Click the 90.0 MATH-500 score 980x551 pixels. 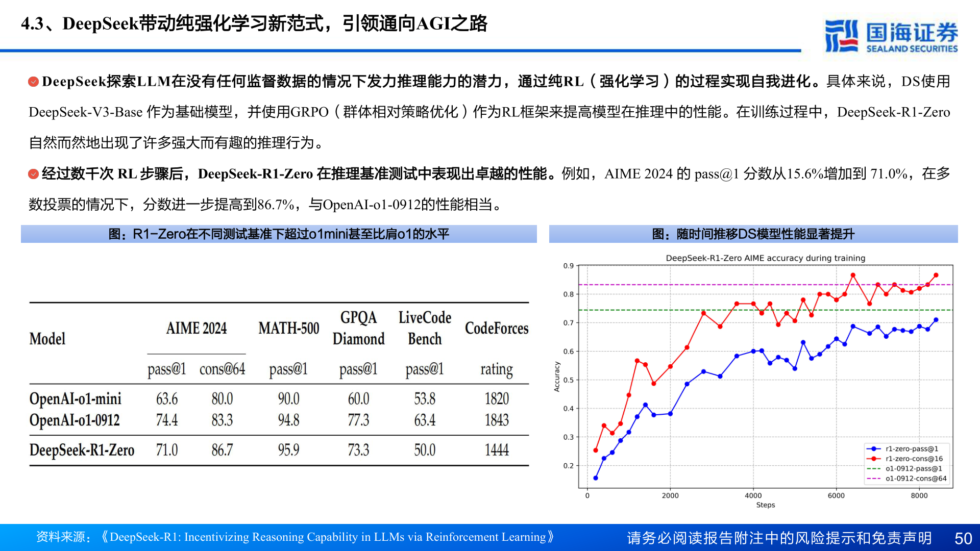(289, 399)
